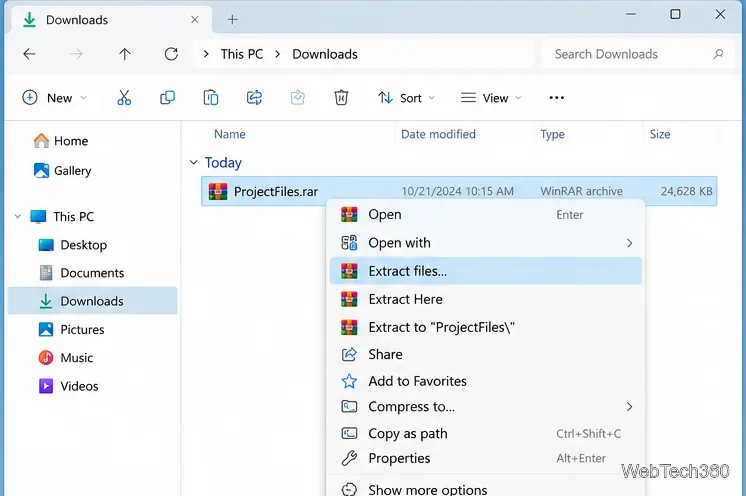The image size is (746, 496).
Task: Go back with the left arrow
Action: 29,54
